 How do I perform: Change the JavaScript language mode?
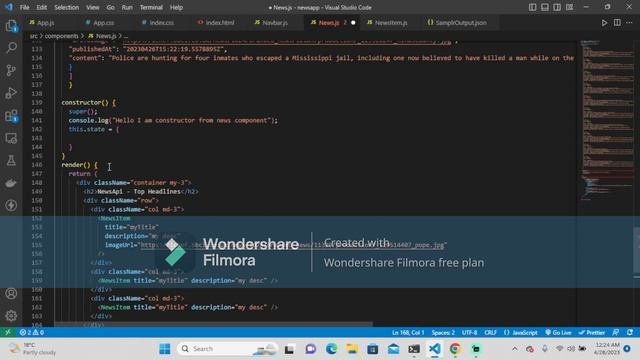point(521,332)
